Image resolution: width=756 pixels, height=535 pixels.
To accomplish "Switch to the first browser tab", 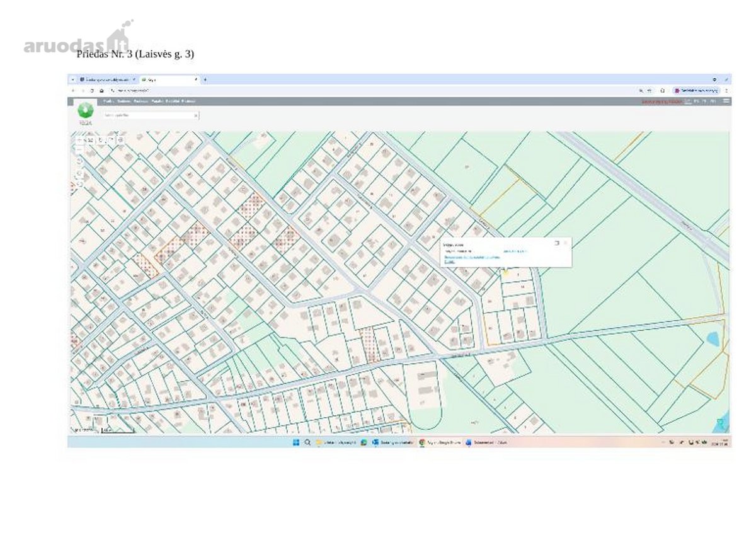I will pyautogui.click(x=107, y=80).
